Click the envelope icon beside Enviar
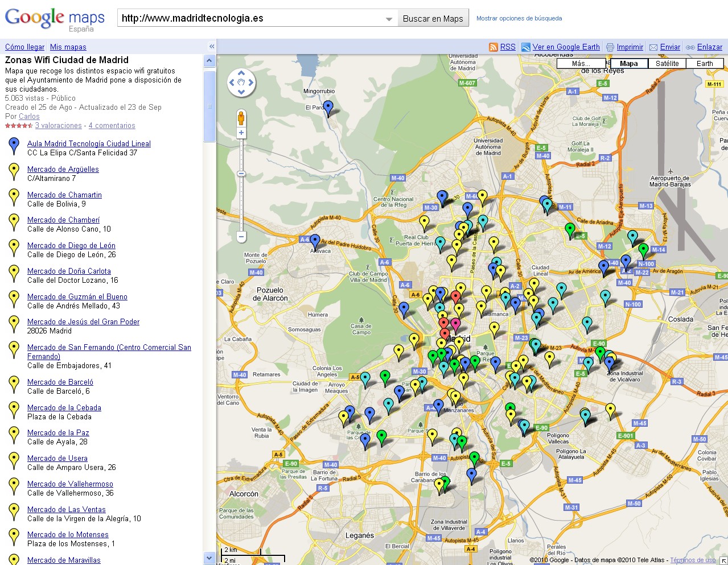 click(x=653, y=47)
